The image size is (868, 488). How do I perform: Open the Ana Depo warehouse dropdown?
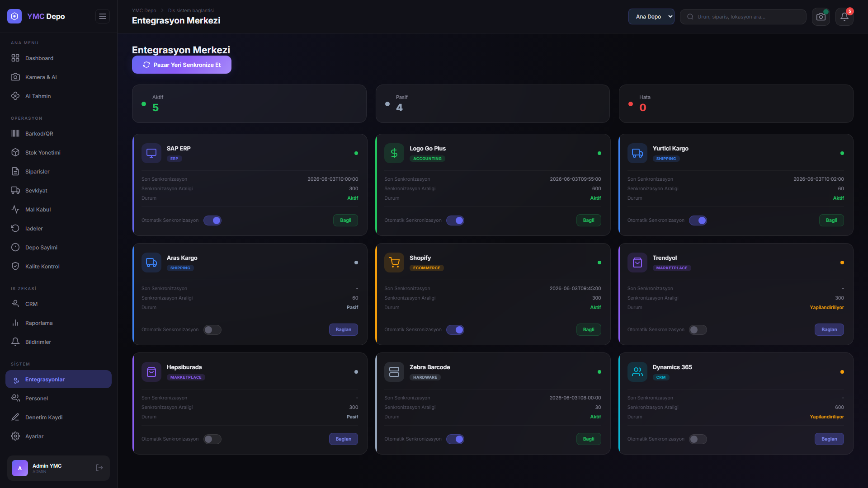pos(651,17)
